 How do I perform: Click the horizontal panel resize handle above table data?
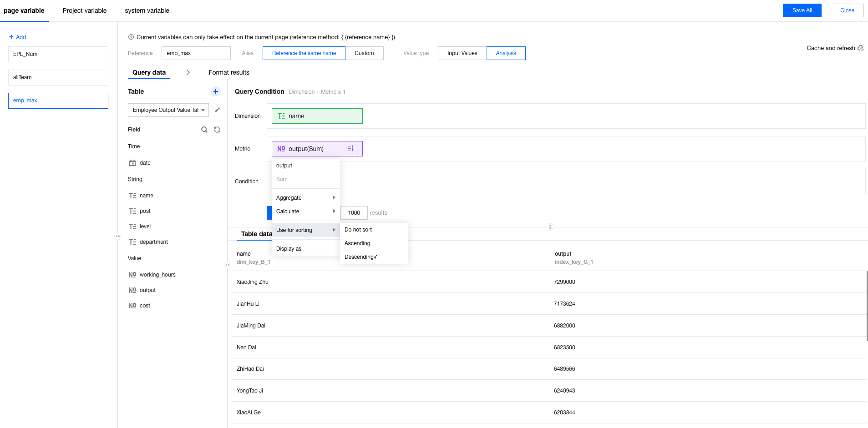[550, 227]
